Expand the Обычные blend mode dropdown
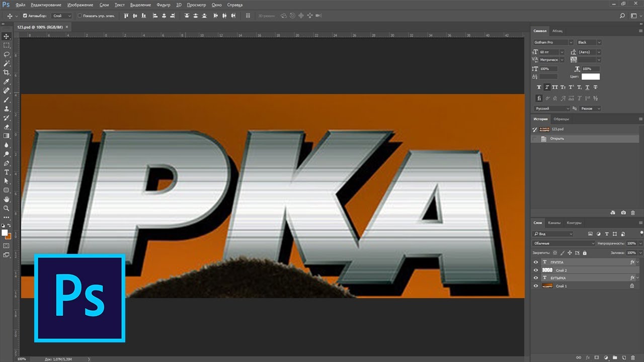644x362 pixels. (563, 243)
